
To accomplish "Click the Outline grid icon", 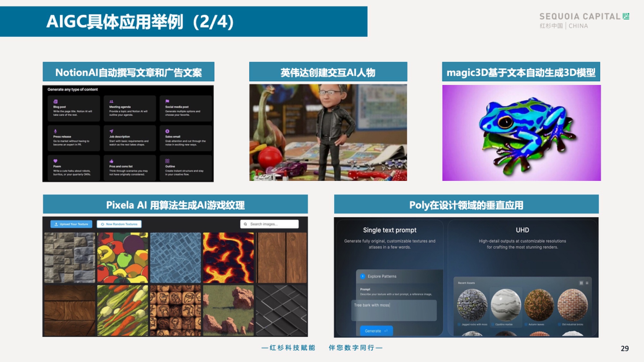I will pos(167,161).
